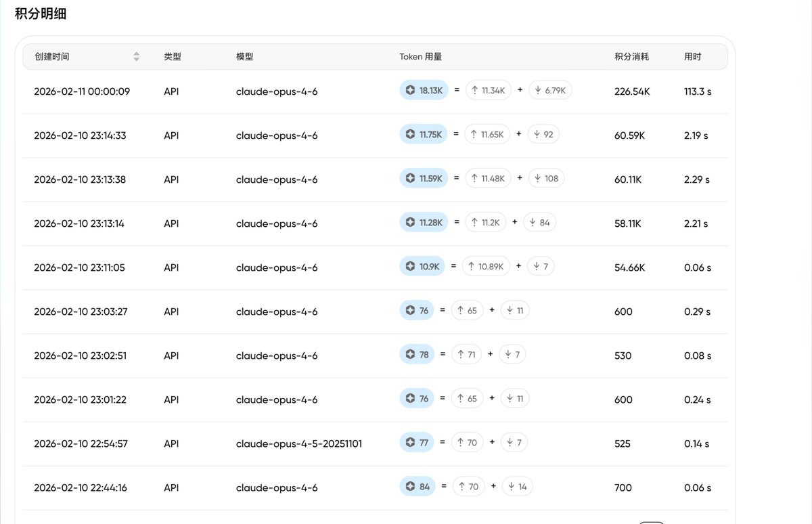Click the 11.2K input tokens pill
The image size is (812, 524).
pos(486,223)
